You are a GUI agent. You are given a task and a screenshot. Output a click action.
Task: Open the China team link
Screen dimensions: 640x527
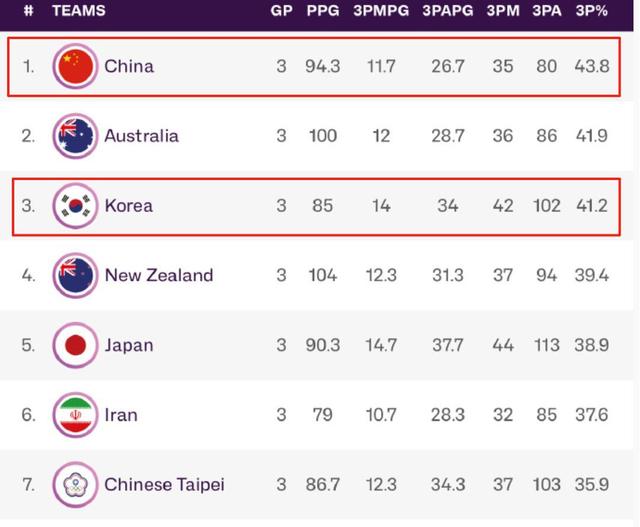(129, 66)
